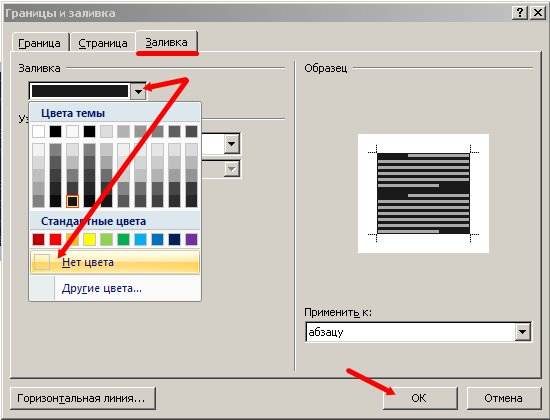
Task: Switch to the Граница tab
Action: point(39,43)
